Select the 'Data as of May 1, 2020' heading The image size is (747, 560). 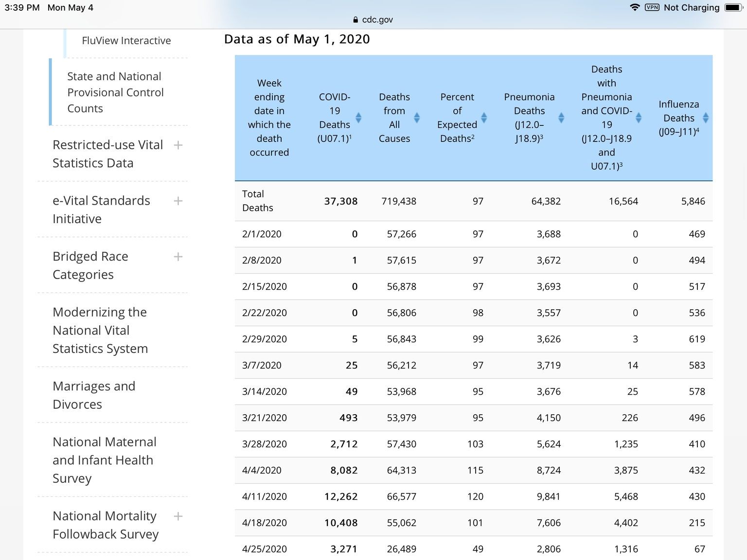pyautogui.click(x=297, y=39)
